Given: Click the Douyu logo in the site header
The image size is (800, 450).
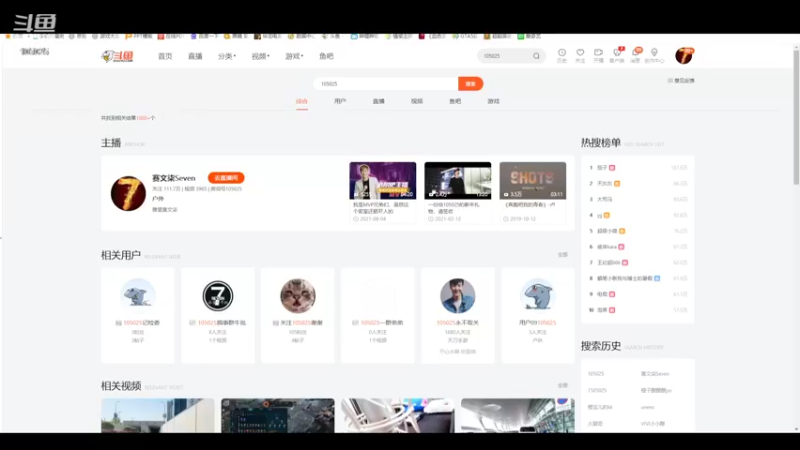Looking at the screenshot, I should 117,56.
